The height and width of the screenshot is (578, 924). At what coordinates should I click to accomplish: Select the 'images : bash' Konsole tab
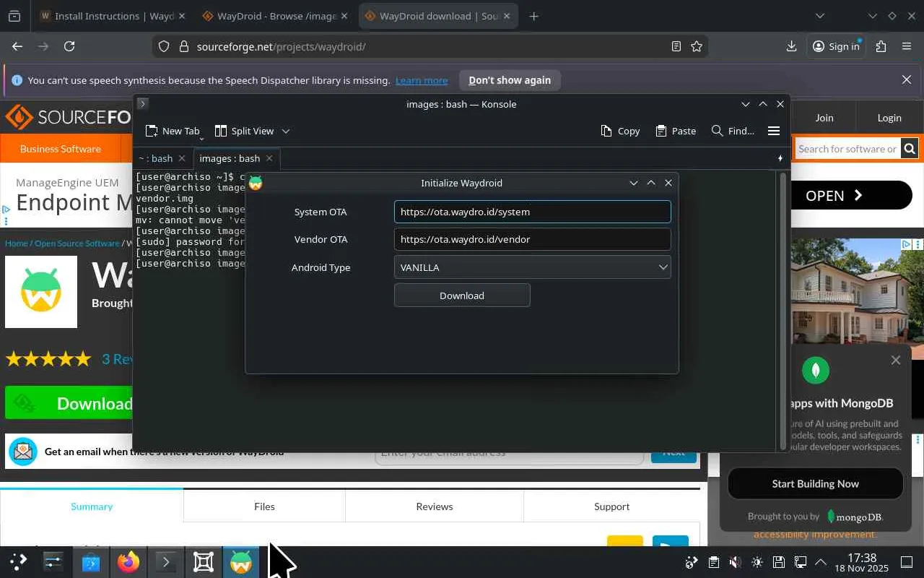pos(230,158)
